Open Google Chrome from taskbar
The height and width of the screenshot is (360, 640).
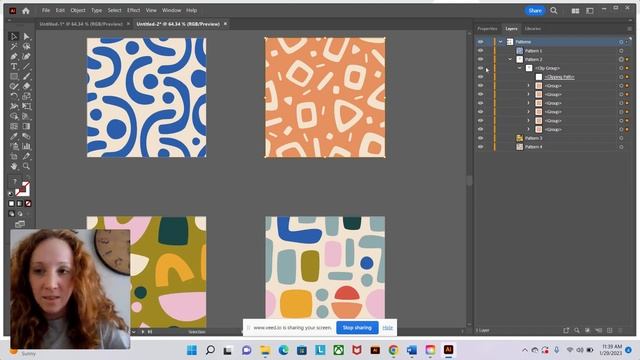click(393, 350)
